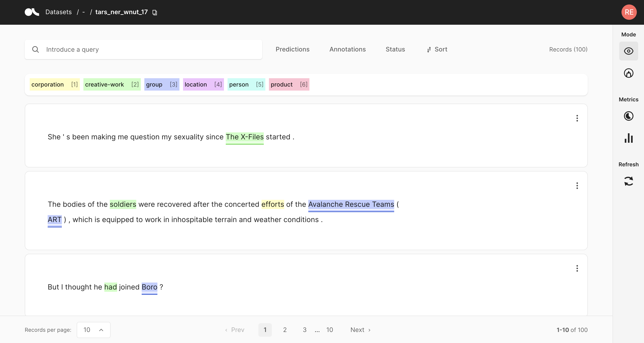
Task: Click highlighted entity The X-Files
Action: point(244,137)
